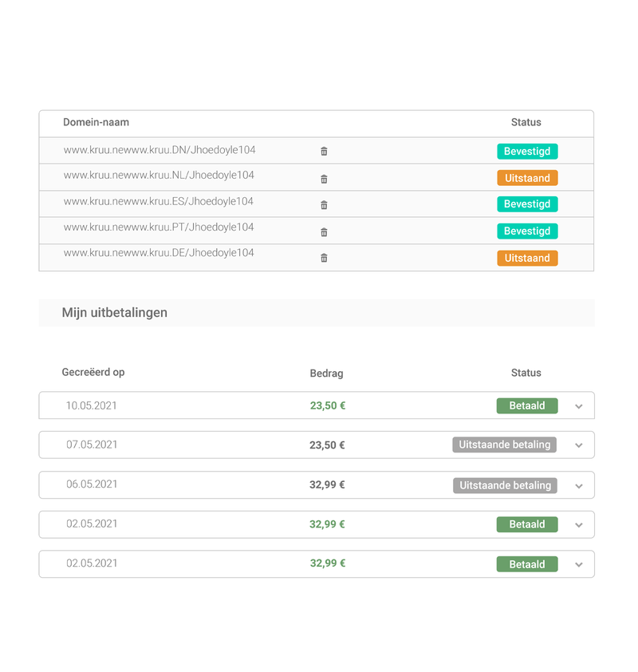The width and height of the screenshot is (638, 672).
Task: Expand the 07.05.2021 payout details
Action: tap(579, 445)
